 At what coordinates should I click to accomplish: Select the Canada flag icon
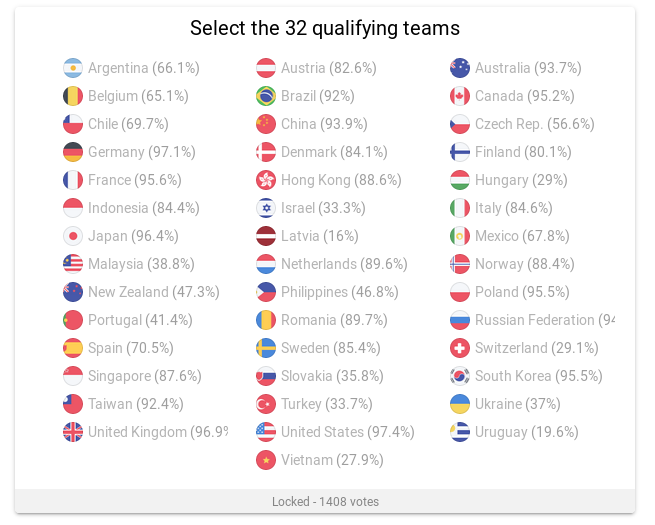pyautogui.click(x=460, y=96)
